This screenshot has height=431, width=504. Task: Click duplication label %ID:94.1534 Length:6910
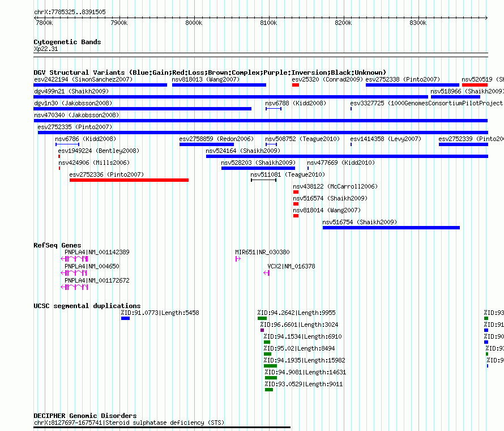click(x=303, y=336)
